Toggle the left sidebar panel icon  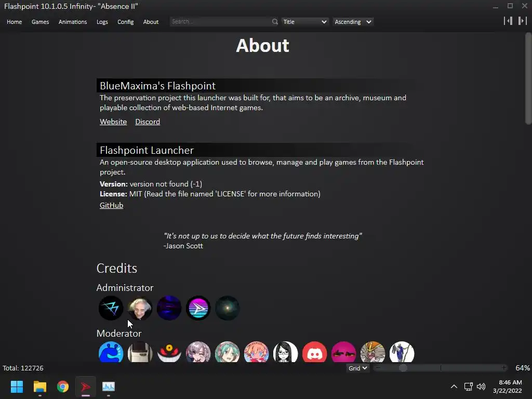point(508,21)
